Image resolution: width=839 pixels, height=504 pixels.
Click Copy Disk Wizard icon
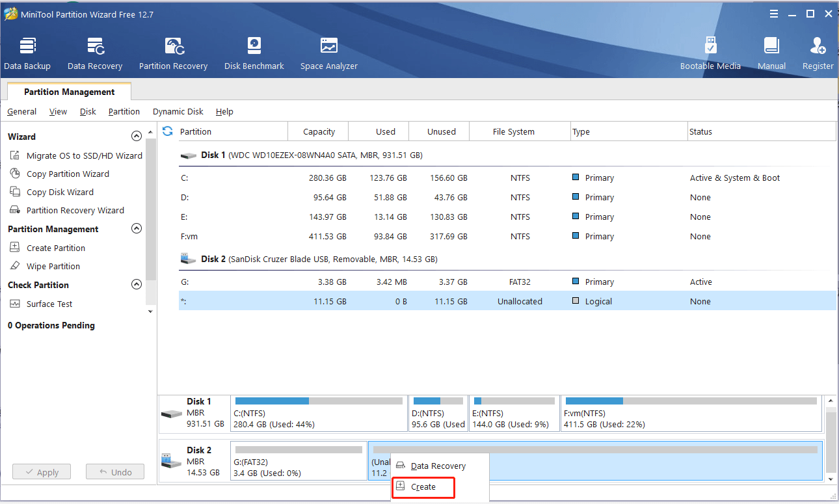coord(15,192)
